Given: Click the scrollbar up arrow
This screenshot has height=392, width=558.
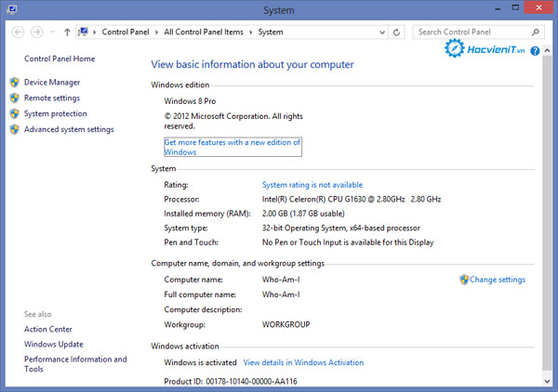Looking at the screenshot, I should pyautogui.click(x=548, y=50).
